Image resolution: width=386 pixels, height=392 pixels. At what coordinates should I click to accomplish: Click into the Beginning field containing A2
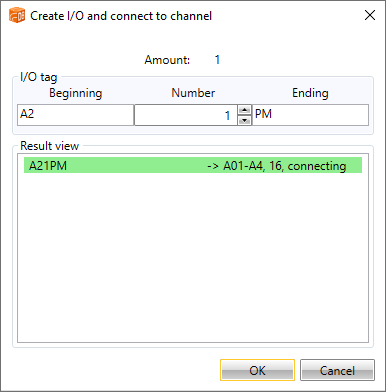pyautogui.click(x=75, y=115)
